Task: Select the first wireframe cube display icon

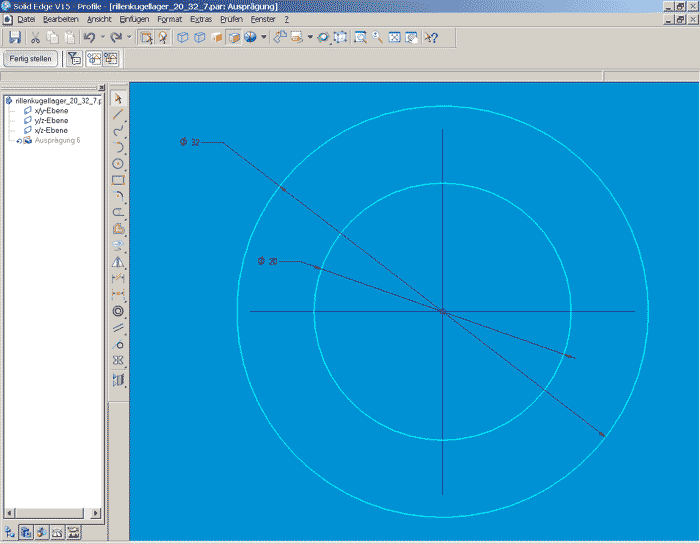Action: click(x=183, y=37)
